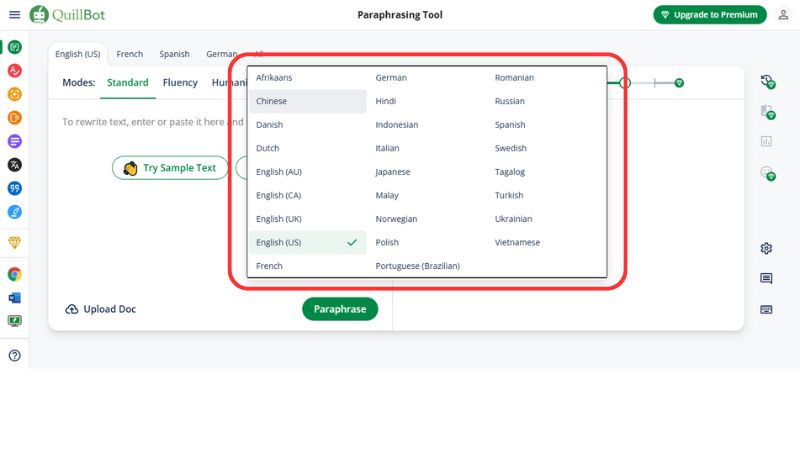Open the QuillBot Flow pen tool
The width and height of the screenshot is (800, 450).
[15, 212]
